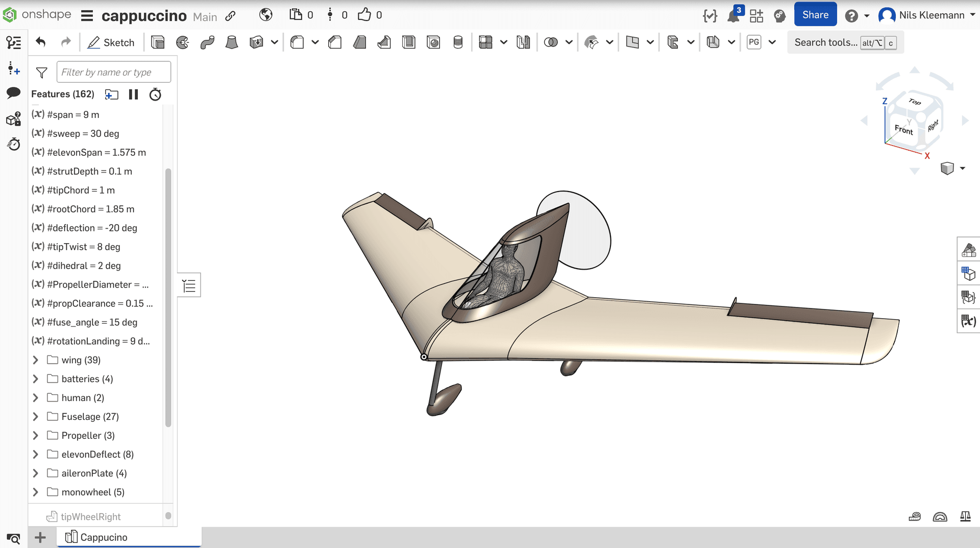Expand the wing folder
The width and height of the screenshot is (980, 548).
(x=35, y=360)
